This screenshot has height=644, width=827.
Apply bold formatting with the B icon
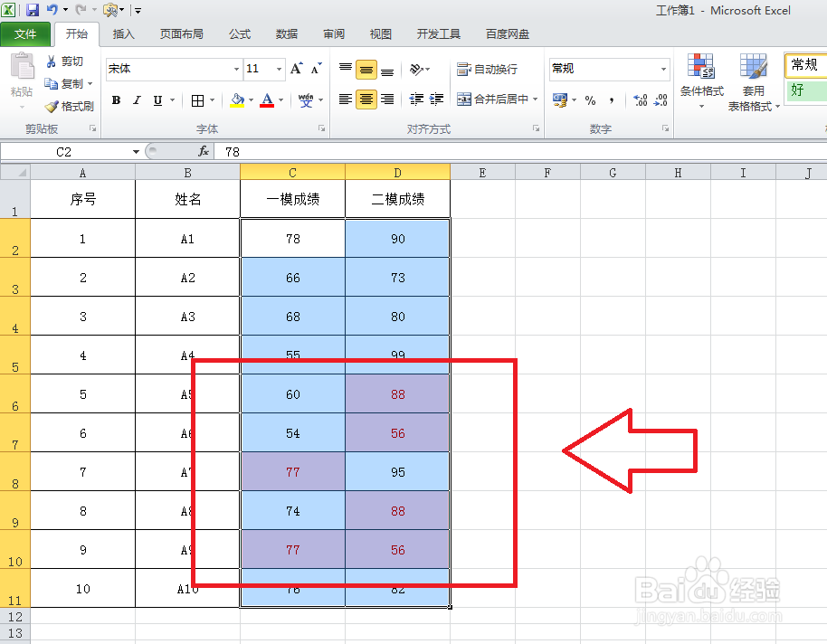pyautogui.click(x=115, y=99)
